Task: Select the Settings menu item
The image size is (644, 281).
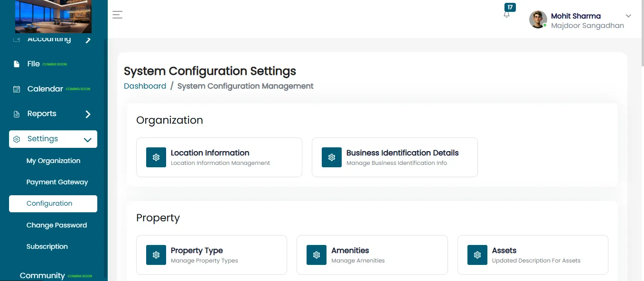Action: (x=53, y=139)
